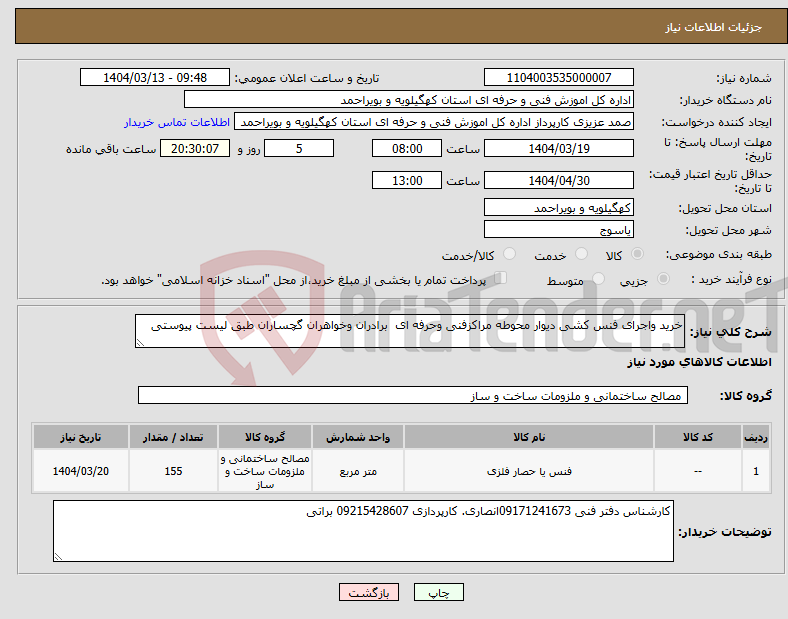Click the تاریخ نیاز column header

81,437
